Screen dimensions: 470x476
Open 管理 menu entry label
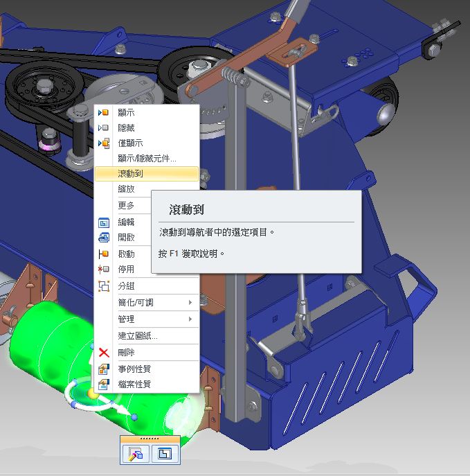click(x=126, y=319)
